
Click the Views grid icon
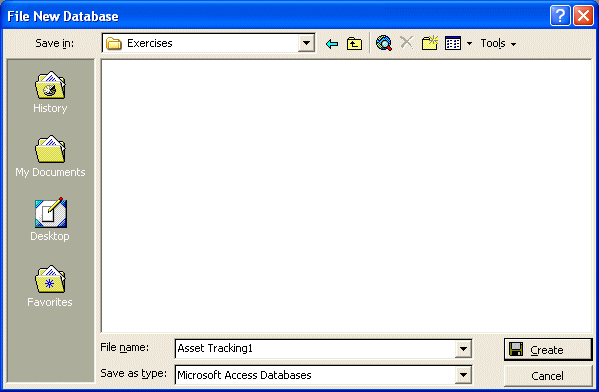click(453, 44)
